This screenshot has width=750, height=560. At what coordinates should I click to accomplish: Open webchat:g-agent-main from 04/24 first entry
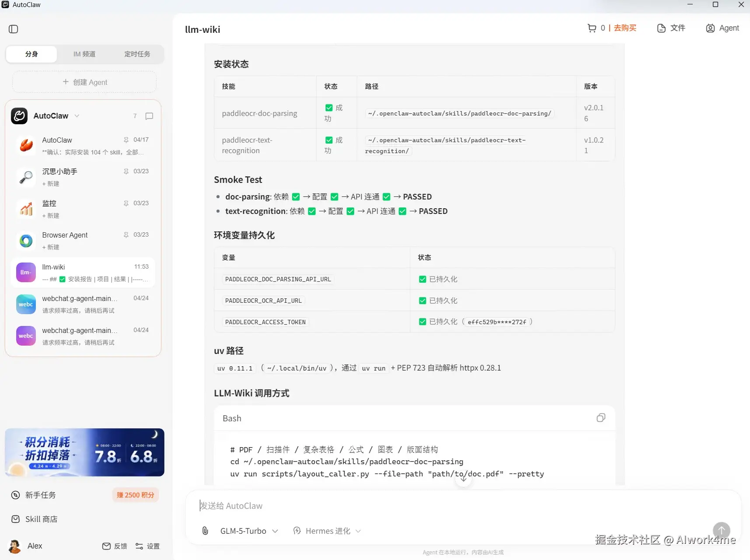click(x=83, y=304)
